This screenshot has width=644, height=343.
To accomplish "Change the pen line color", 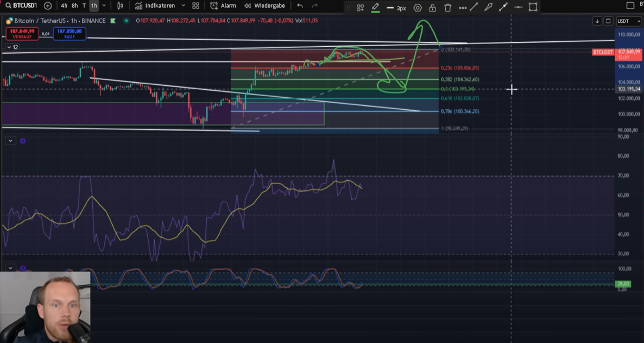I will [x=375, y=8].
